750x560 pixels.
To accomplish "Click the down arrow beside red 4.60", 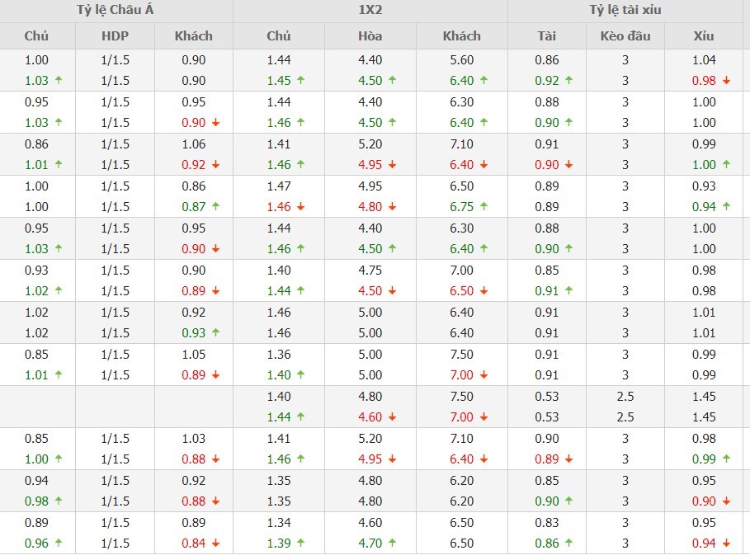I will click(x=392, y=417).
